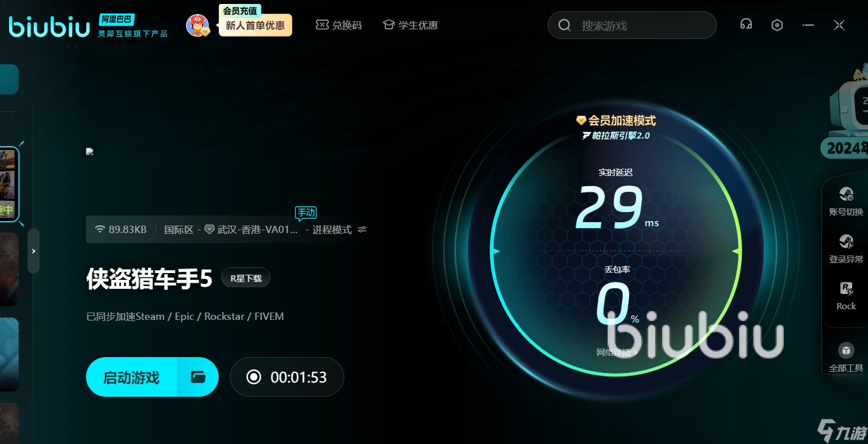
Task: Open the Rock Rockstar tool
Action: (x=846, y=296)
